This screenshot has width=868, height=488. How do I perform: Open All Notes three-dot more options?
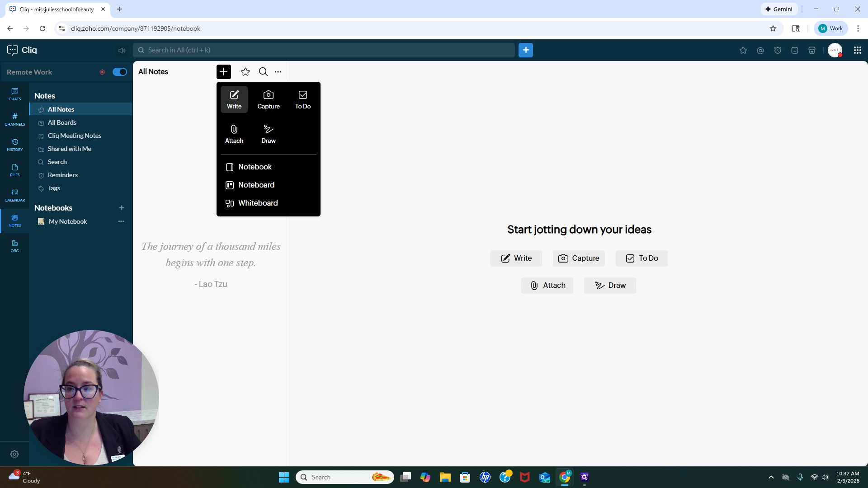tap(278, 72)
